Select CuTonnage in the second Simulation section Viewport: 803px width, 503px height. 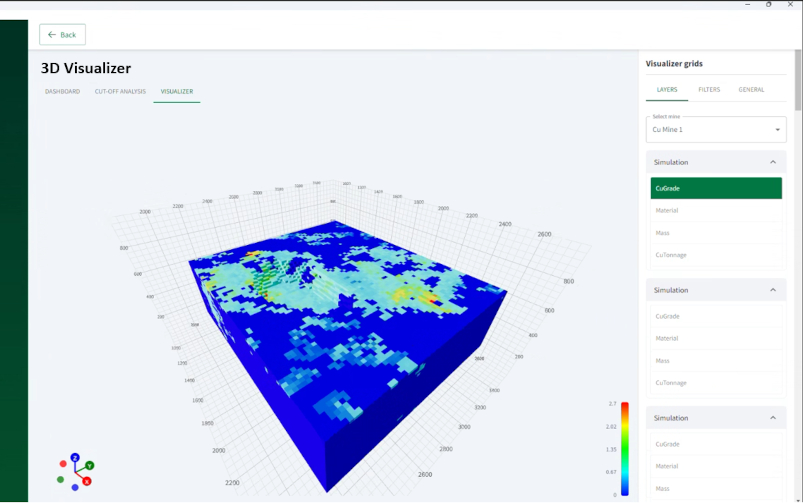point(716,383)
